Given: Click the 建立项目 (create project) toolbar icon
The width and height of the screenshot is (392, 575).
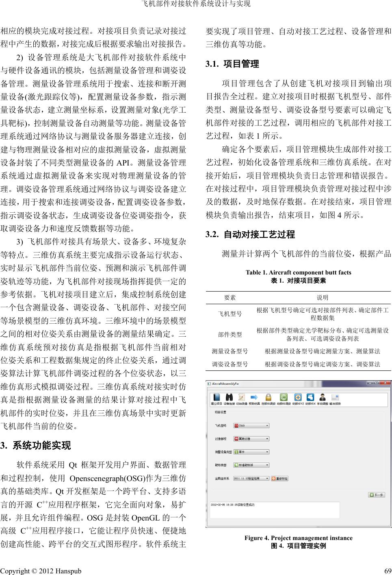Looking at the screenshot, I should click(x=216, y=398).
